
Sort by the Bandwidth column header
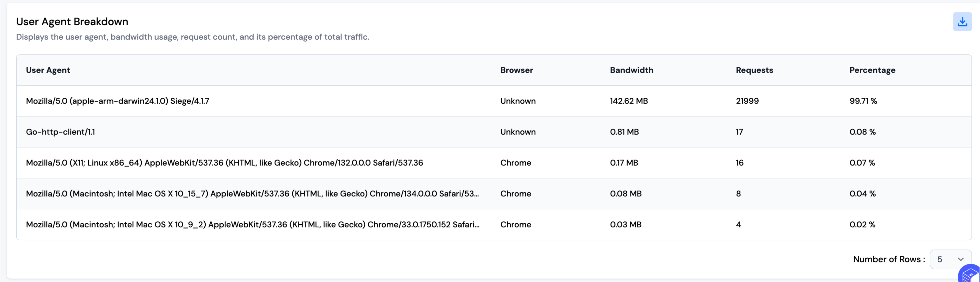click(x=631, y=70)
